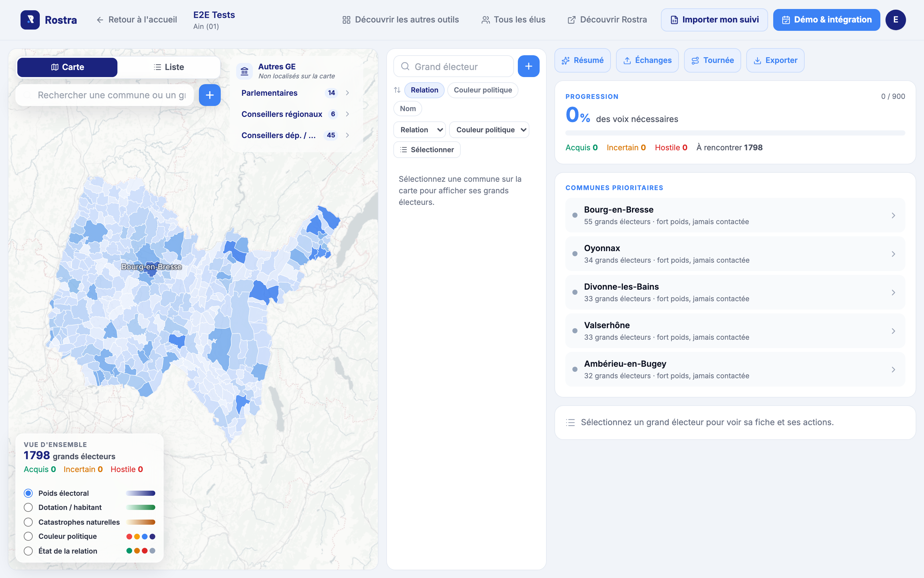This screenshot has width=924, height=578.
Task: Click the sort arrows icon before Relation
Action: (x=397, y=90)
